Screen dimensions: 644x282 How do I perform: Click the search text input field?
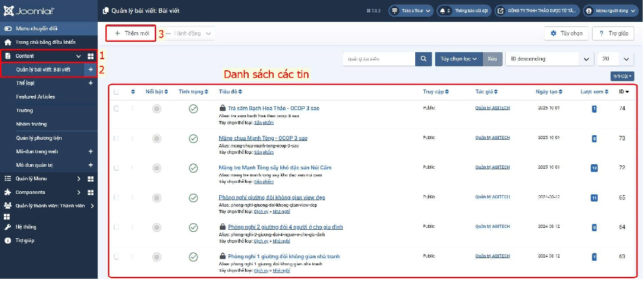tap(379, 59)
